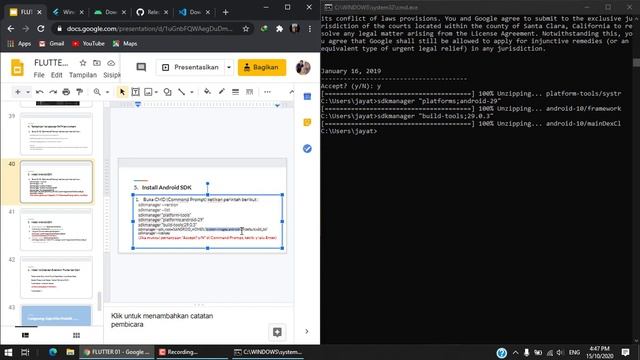Select the line tool

pos(182,92)
